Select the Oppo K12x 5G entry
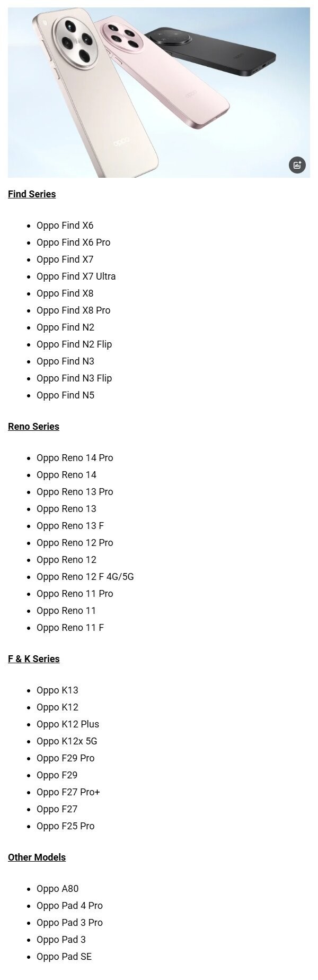 click(67, 741)
